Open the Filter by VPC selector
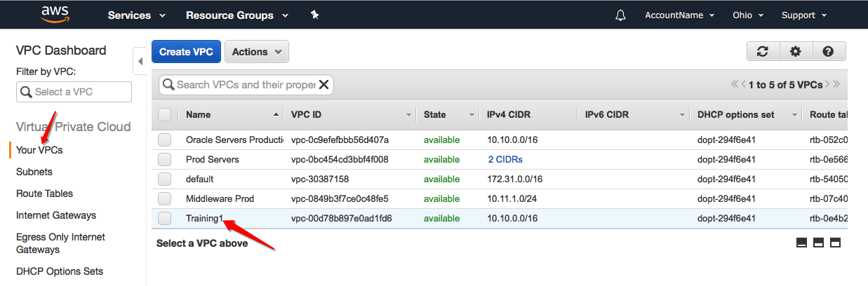Viewport: 868px width, 286px height. pyautogui.click(x=74, y=92)
